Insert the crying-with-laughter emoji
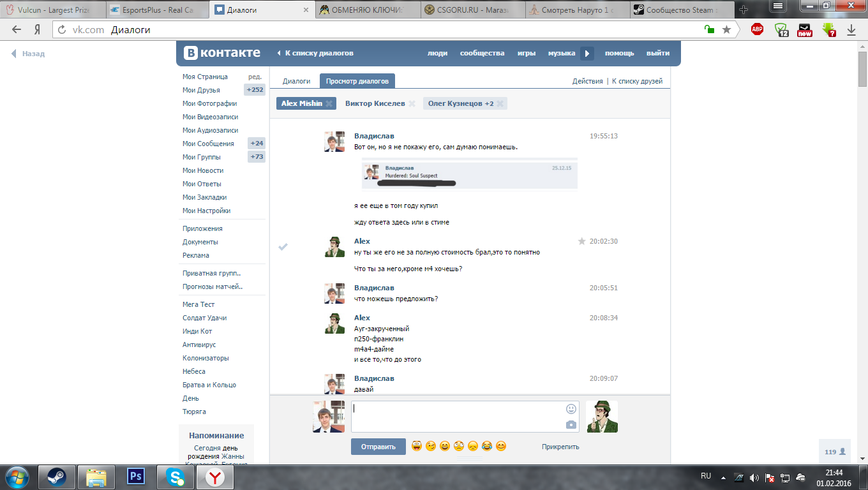 (x=487, y=447)
